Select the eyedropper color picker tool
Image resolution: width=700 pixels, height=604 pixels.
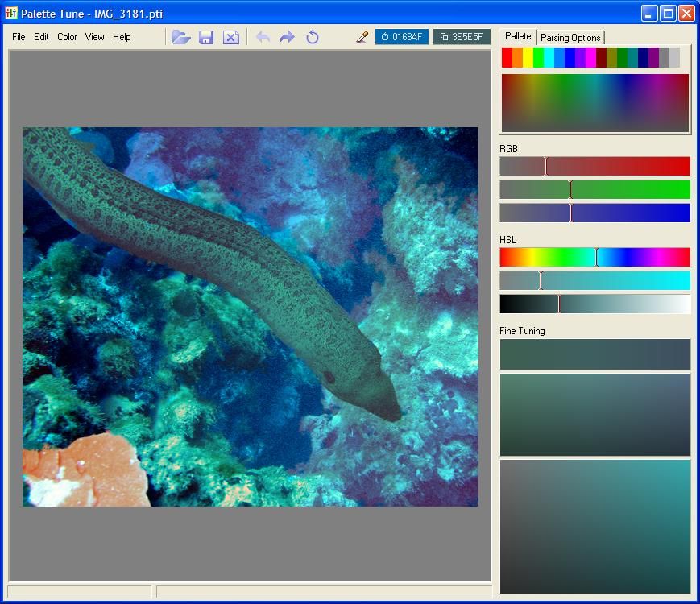pos(360,36)
